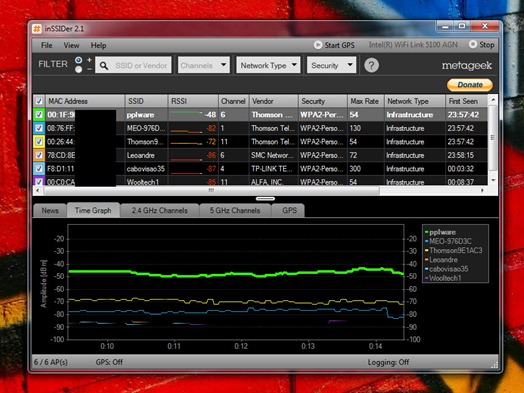Sort table by Vendor column header
The width and height of the screenshot is (524, 393).
click(273, 101)
